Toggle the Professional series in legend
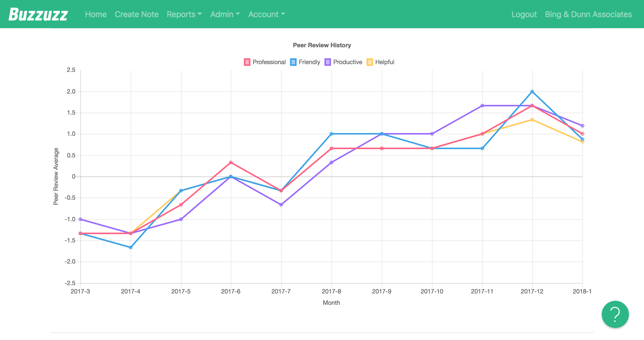This screenshot has height=340, width=644. (269, 62)
